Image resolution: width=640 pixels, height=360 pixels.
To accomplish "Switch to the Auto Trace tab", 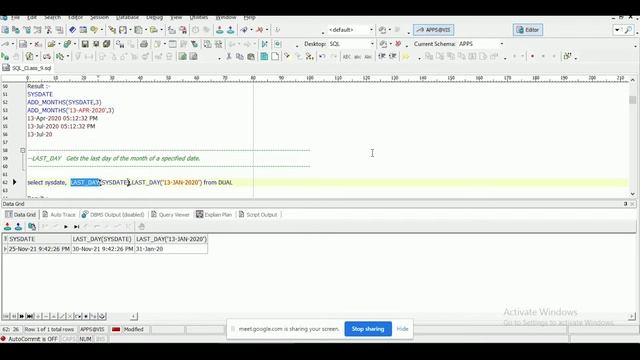I will tap(59, 215).
